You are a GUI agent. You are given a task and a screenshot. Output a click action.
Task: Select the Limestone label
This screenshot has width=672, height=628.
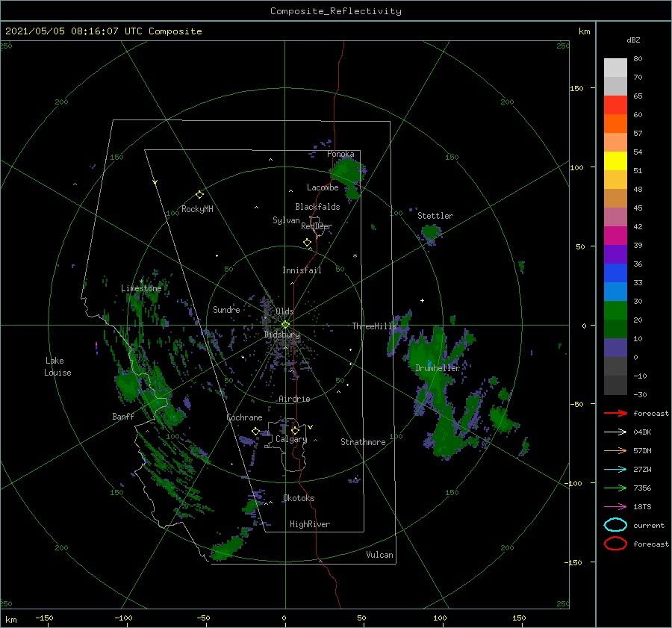(141, 288)
